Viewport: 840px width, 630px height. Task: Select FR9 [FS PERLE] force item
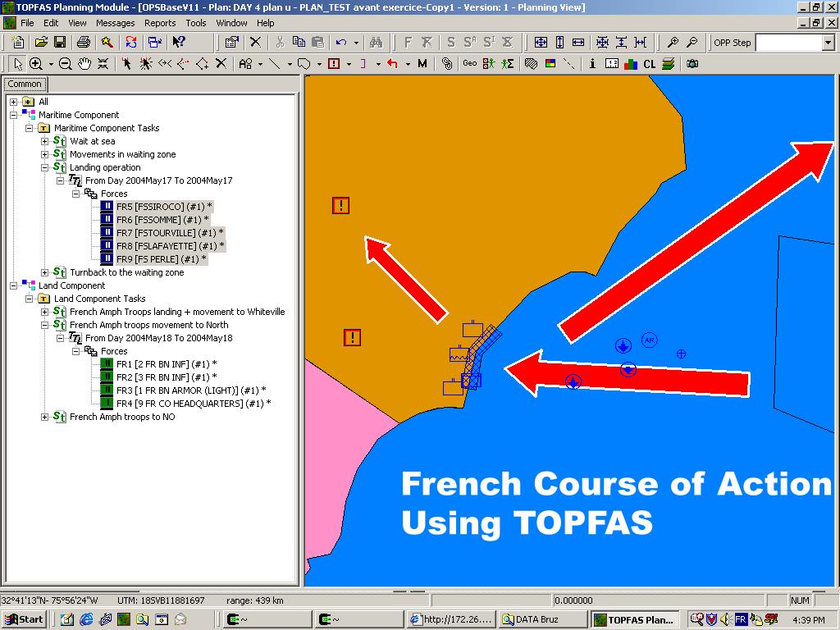coord(161,259)
